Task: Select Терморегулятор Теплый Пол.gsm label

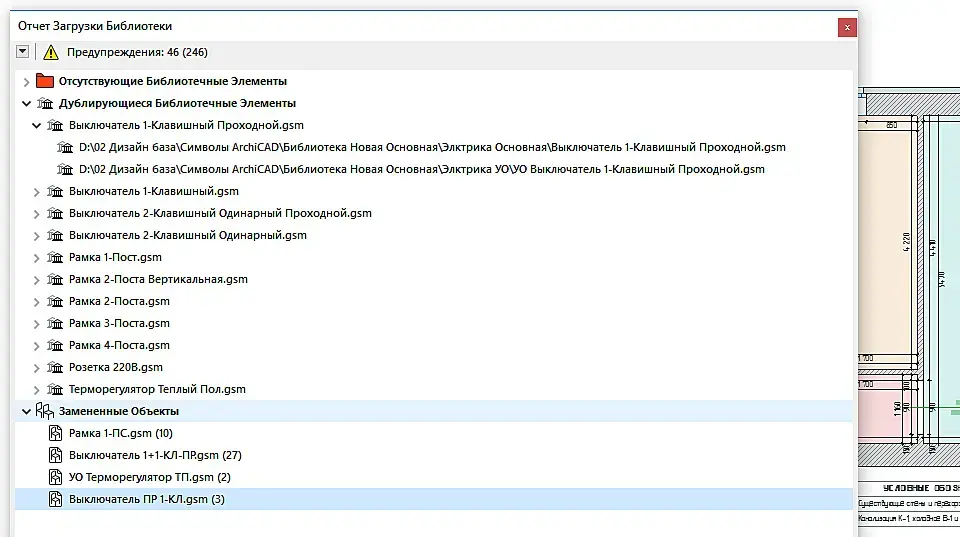Action: [x=157, y=389]
